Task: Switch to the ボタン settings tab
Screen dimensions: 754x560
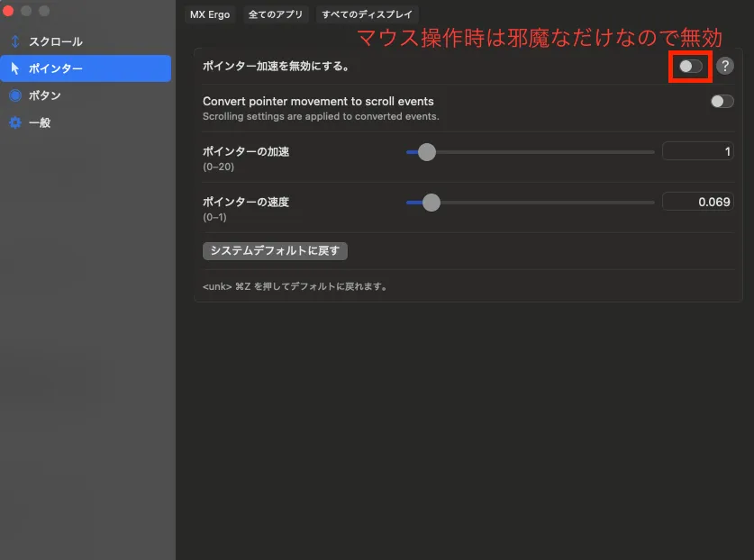Action: pyautogui.click(x=45, y=95)
